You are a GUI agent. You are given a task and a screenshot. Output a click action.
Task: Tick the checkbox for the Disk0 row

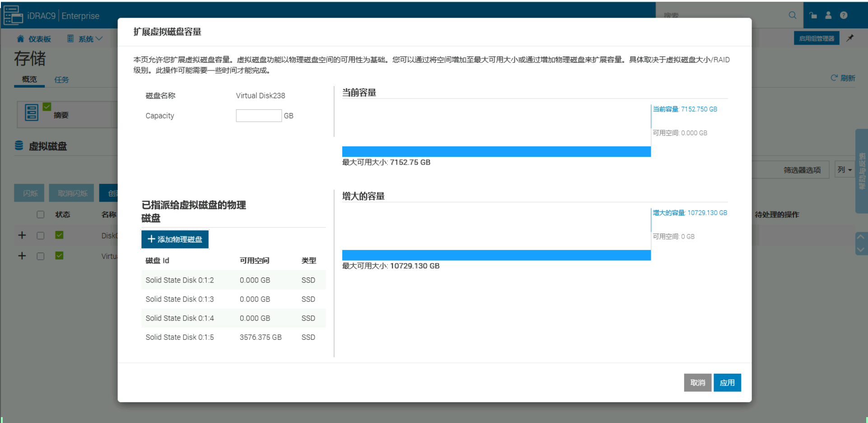41,235
